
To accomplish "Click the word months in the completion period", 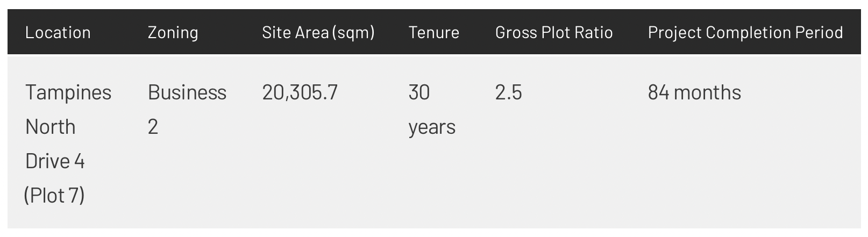I will click(707, 92).
